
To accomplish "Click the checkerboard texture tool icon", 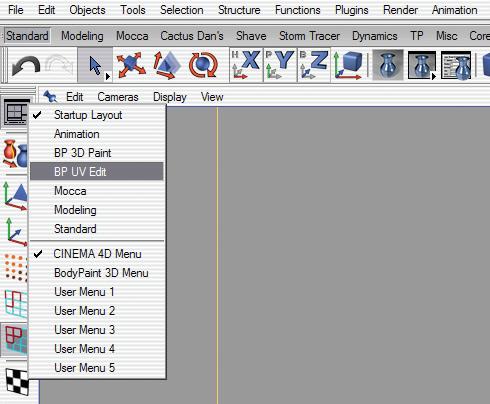I will pos(17,381).
